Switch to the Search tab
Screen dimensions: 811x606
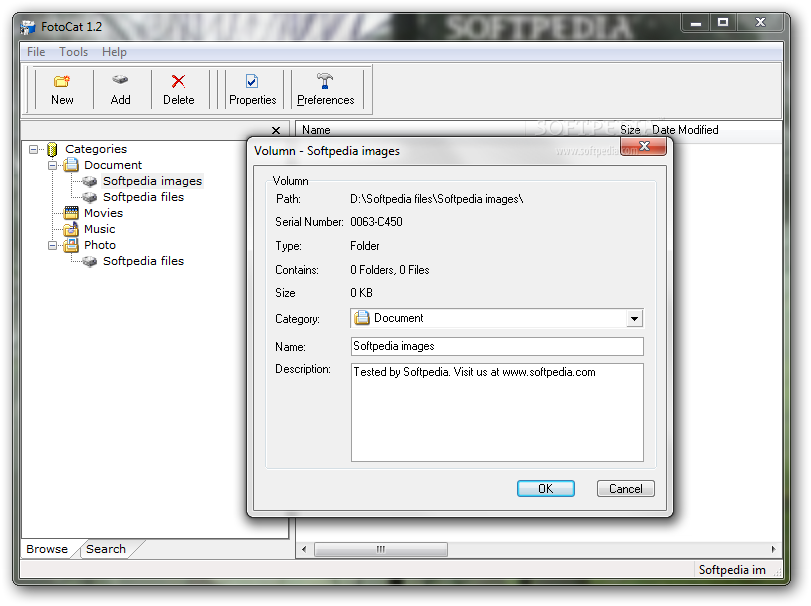tap(106, 549)
